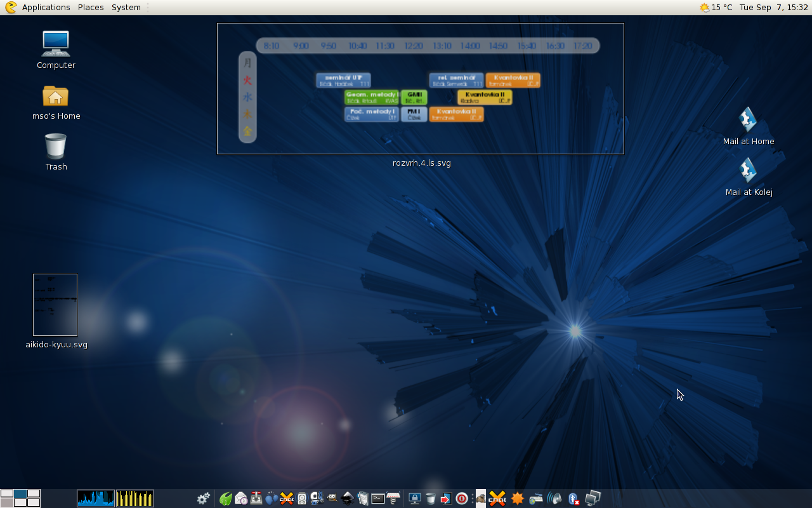Open the Applications menu
812x508 pixels.
point(46,8)
